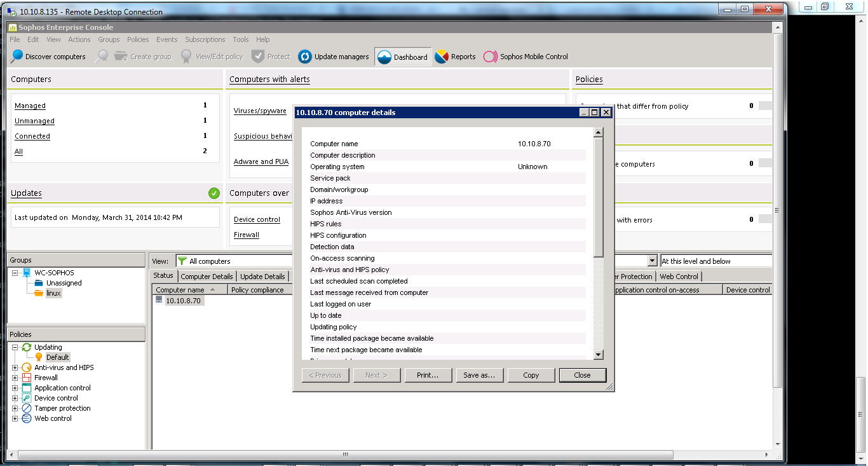Click the Print... button
The width and height of the screenshot is (868, 466).
point(428,375)
